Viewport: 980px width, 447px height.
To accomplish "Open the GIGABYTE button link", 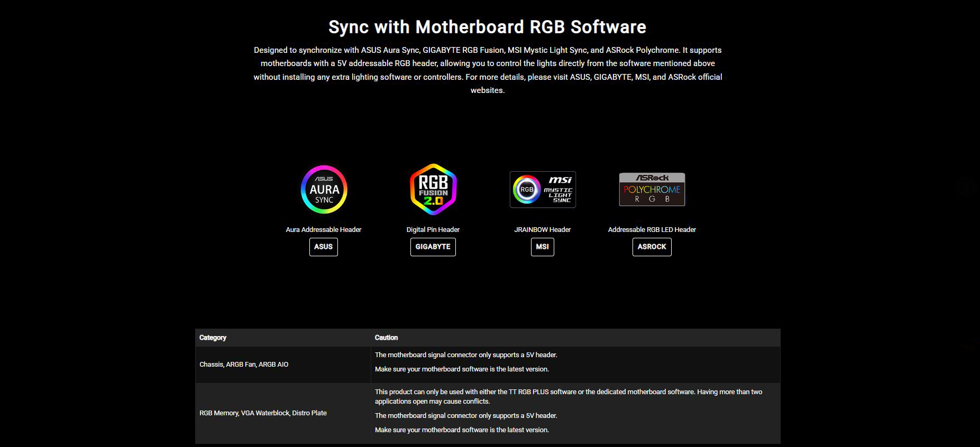I will (x=433, y=247).
